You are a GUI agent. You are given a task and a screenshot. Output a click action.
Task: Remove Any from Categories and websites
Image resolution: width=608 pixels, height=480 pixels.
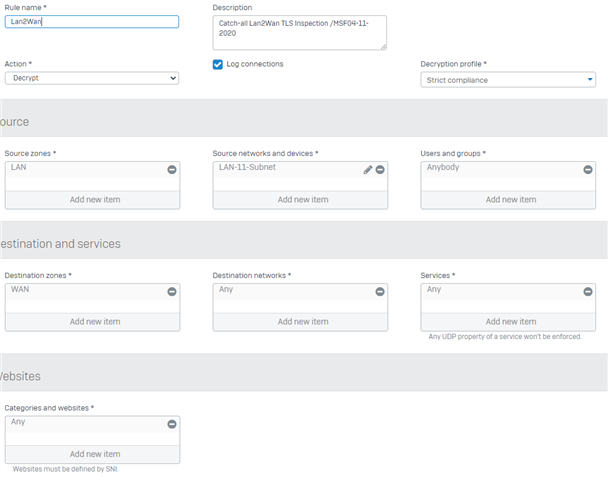point(172,424)
